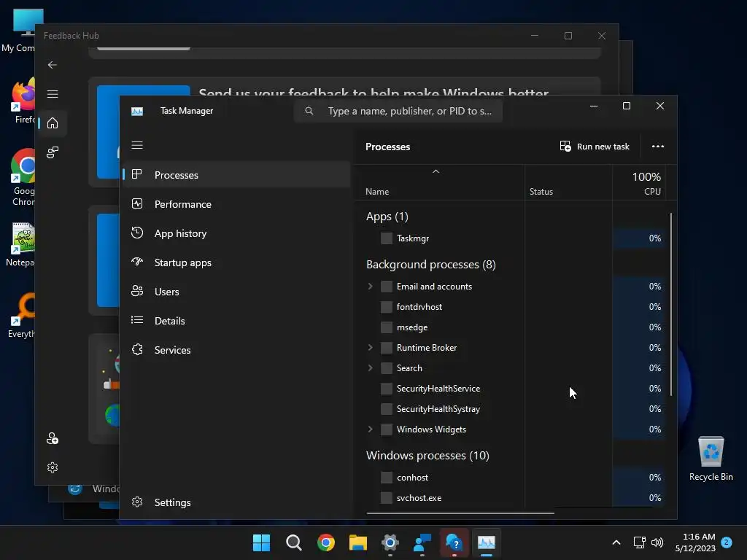The height and width of the screenshot is (560, 747).
Task: Click horizontal scrollbar below process list
Action: tap(460, 513)
